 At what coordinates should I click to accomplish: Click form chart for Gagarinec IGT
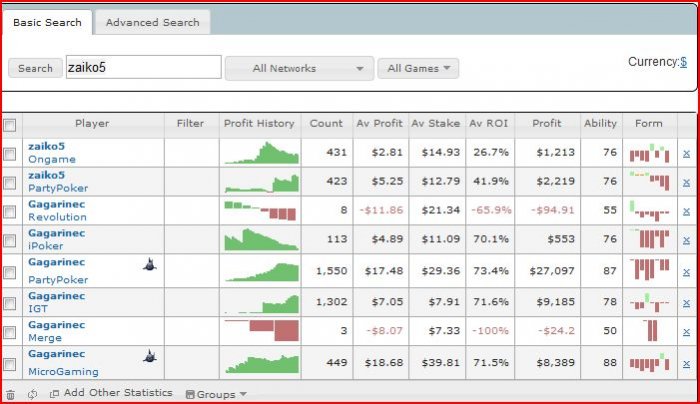(650, 303)
